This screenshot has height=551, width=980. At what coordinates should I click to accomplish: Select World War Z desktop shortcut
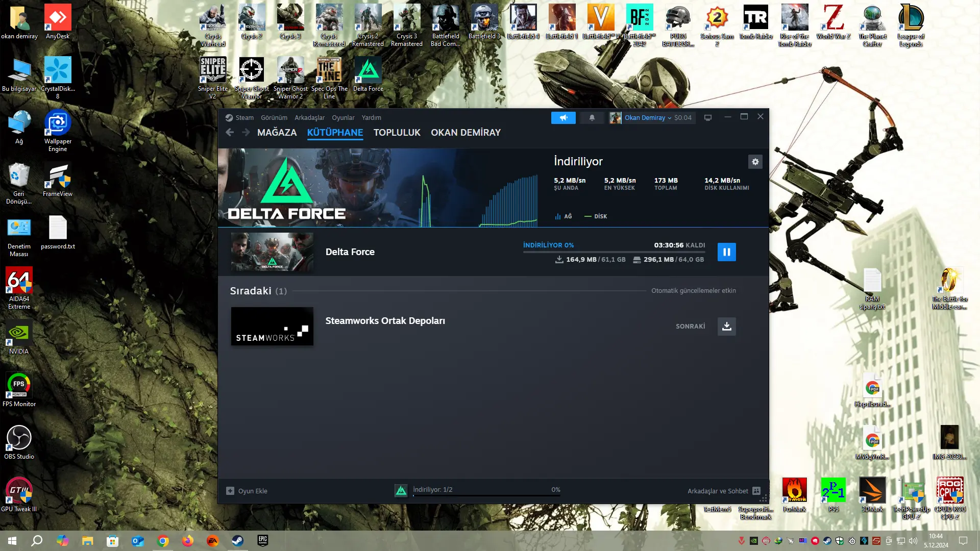pyautogui.click(x=834, y=22)
